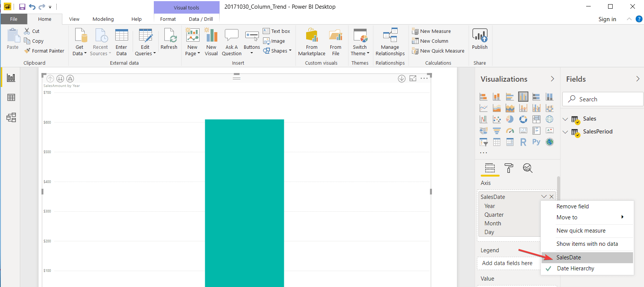This screenshot has width=644, height=287.
Task: Select the Scatter chart visualization
Action: (497, 119)
